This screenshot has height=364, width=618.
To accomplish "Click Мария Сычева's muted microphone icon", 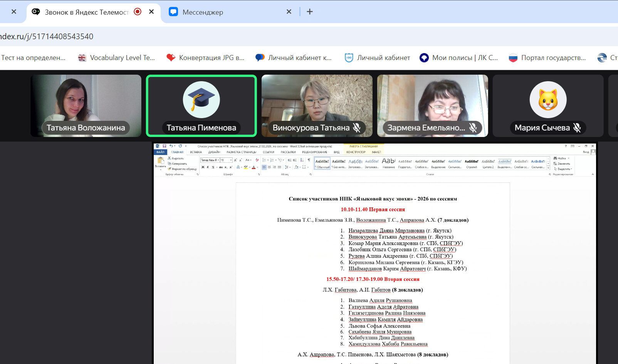I will (577, 128).
